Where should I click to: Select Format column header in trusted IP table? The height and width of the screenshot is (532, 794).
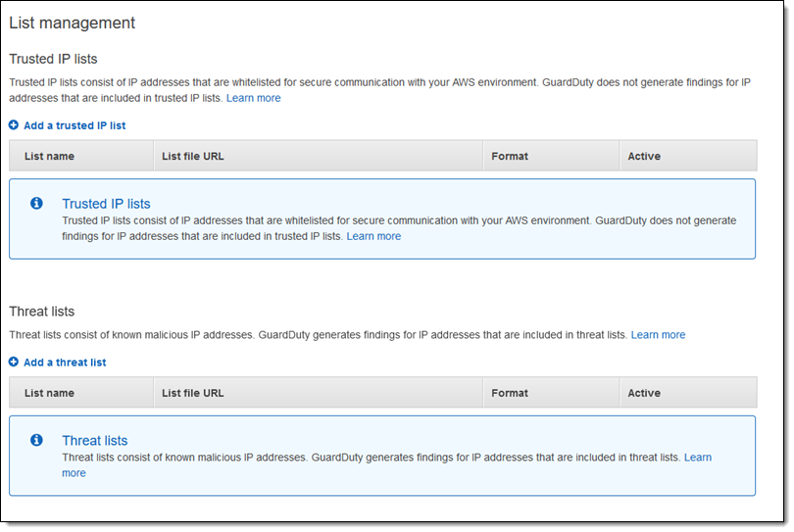(x=510, y=156)
